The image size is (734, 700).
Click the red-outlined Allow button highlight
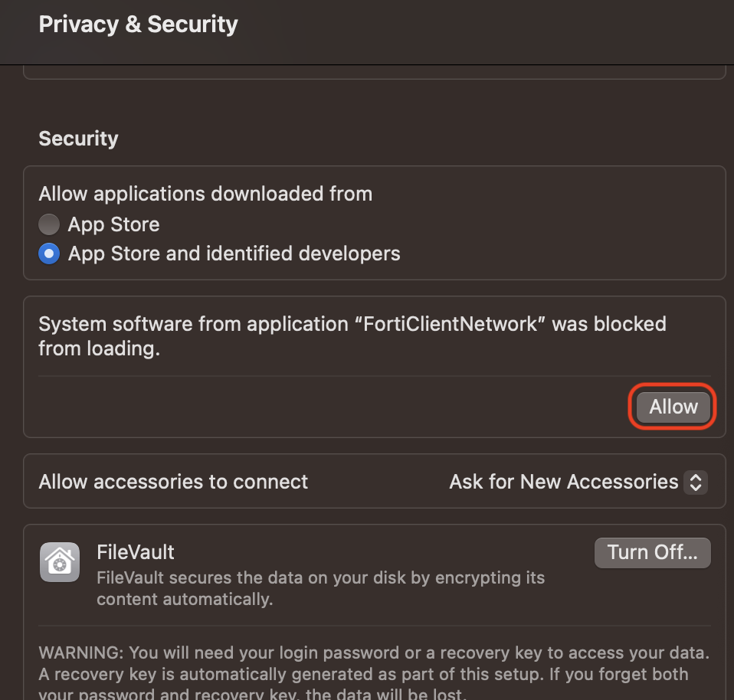[x=672, y=407]
